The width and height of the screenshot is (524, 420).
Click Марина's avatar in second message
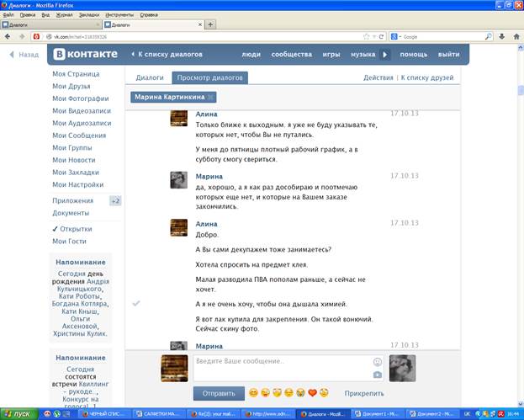[179, 180]
